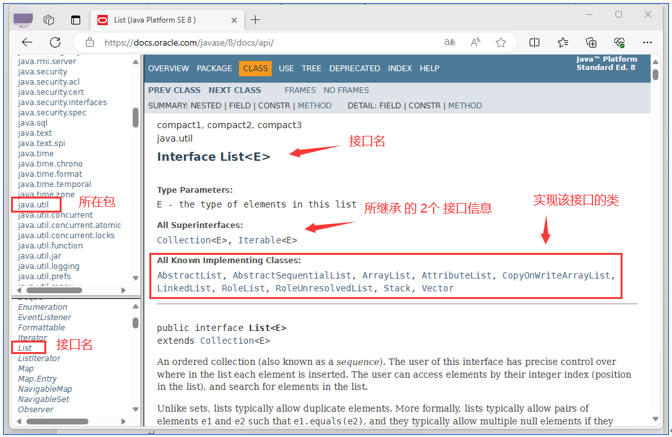Open the Collections icon
Screen dimensions: 672x437
(x=591, y=42)
